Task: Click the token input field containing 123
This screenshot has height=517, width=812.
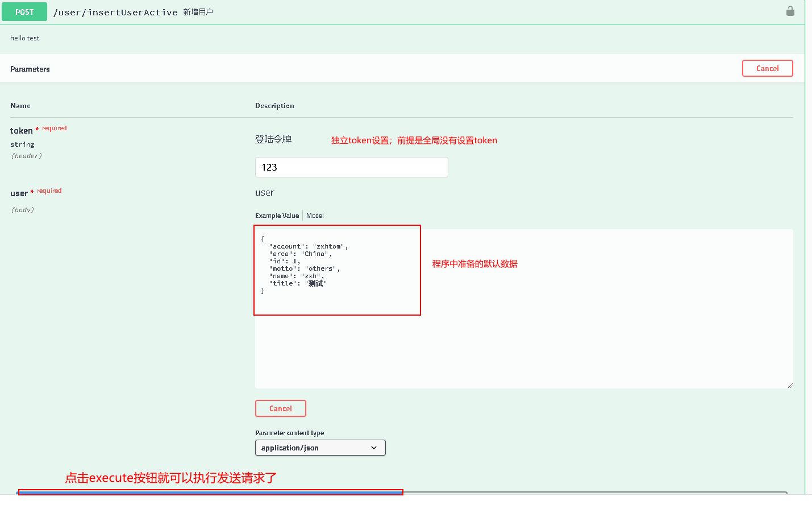Action: coord(351,167)
